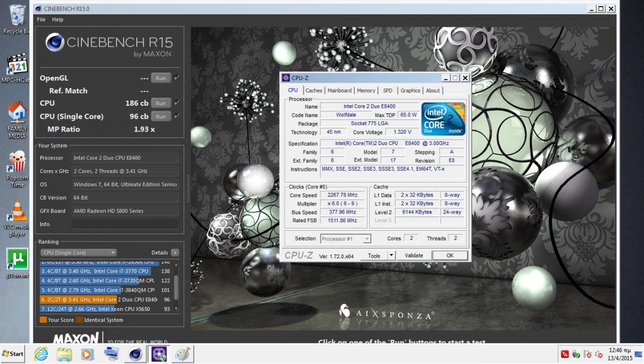Select the Intel Core i7-3770 CPU ranking row
The height and width of the screenshot is (364, 644).
106,271
